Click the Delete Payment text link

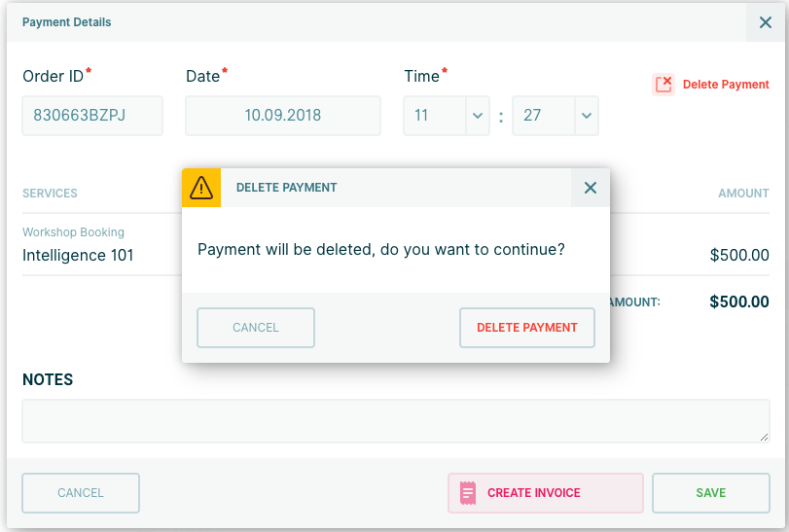click(726, 85)
